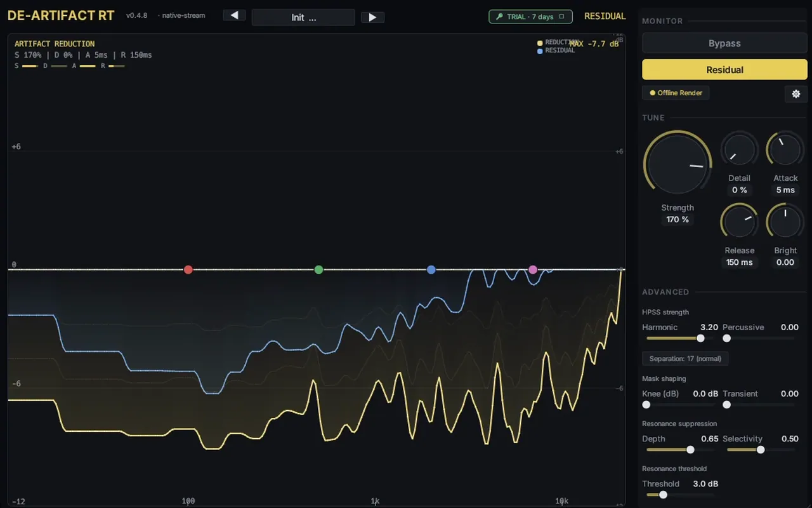Click the RESIDUAL legend entry in graph

point(556,51)
